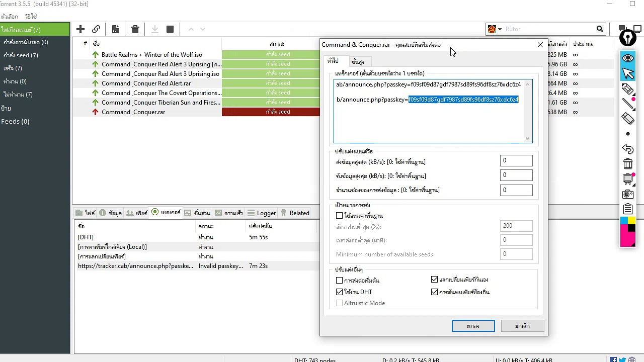Screen dimensions: 644x362
Task: Click the trackers list scroll up arrow
Action: click(x=527, y=84)
